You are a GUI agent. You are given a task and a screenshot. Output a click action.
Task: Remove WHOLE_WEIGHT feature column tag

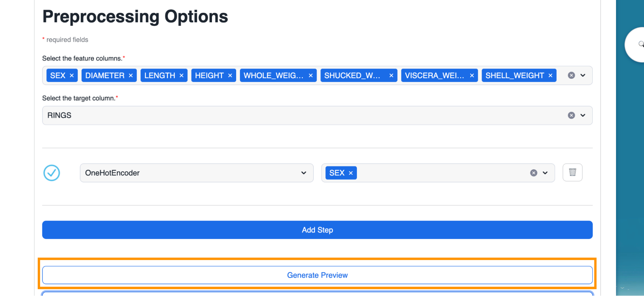tap(311, 76)
